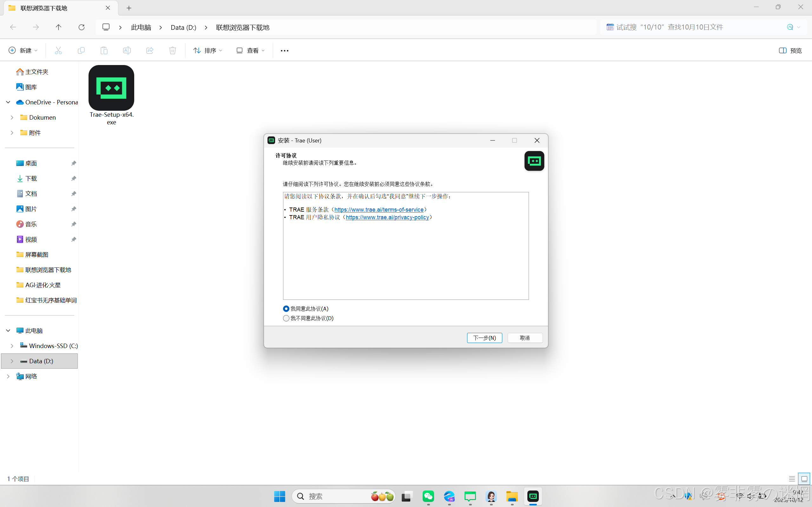Open the 新建 new item menu
The width and height of the screenshot is (812, 507).
23,50
